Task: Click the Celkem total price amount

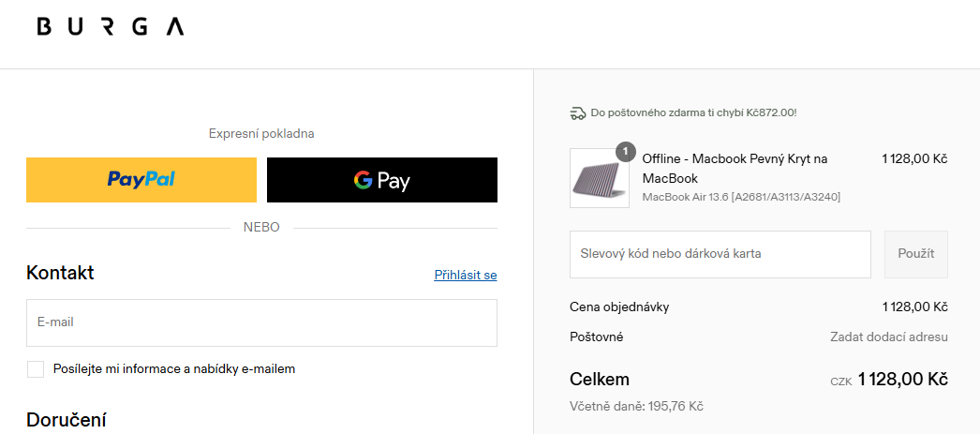Action: pyautogui.click(x=902, y=380)
